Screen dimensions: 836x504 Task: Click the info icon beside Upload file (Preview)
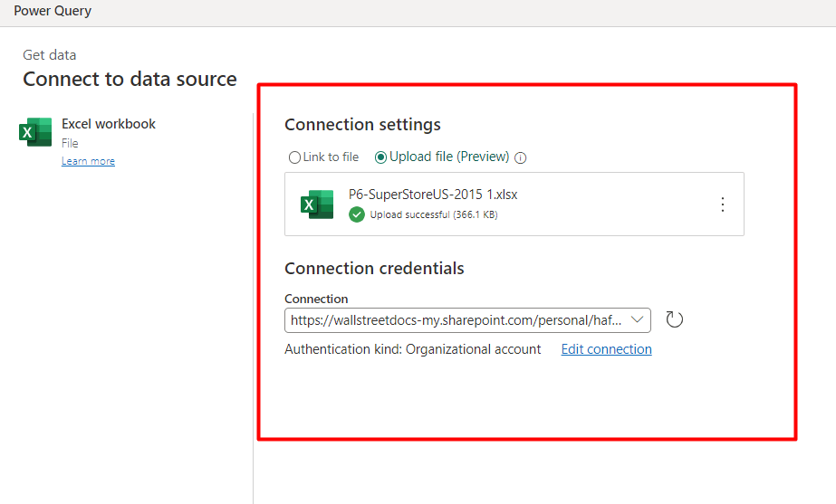521,157
